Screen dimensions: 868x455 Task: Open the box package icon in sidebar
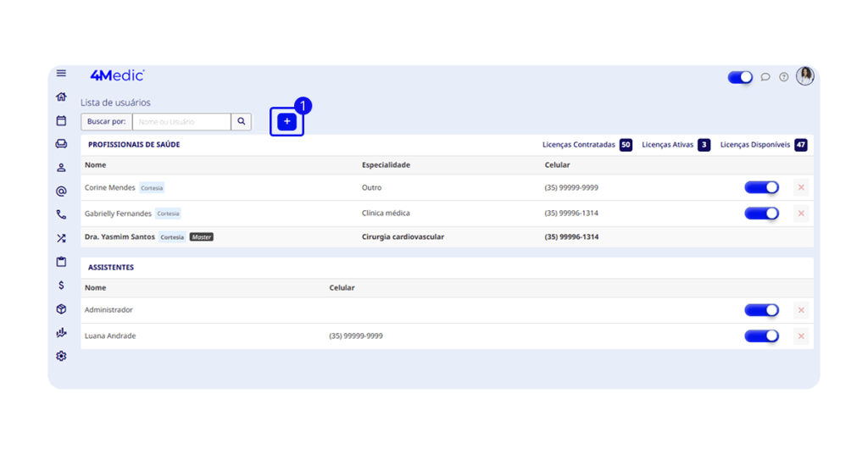coord(61,309)
